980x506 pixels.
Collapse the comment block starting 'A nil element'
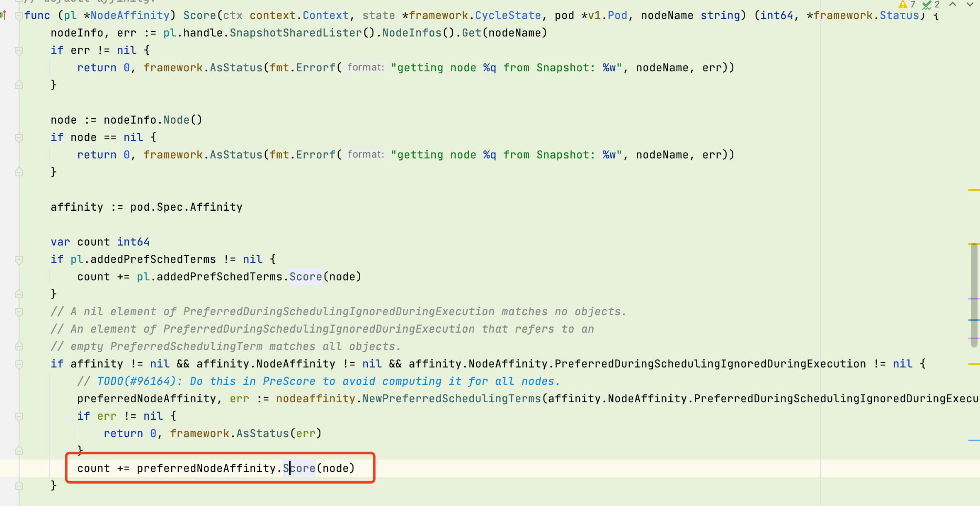(x=19, y=312)
